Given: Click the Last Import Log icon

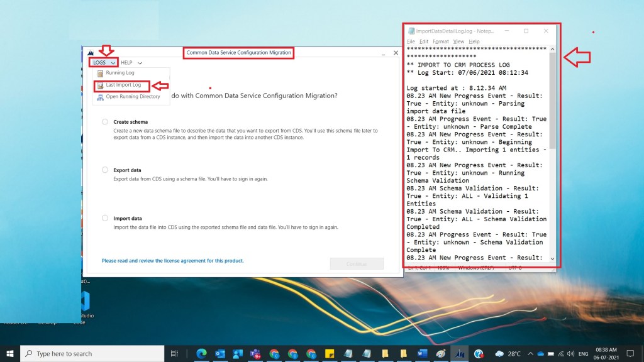Looking at the screenshot, I should [100, 85].
